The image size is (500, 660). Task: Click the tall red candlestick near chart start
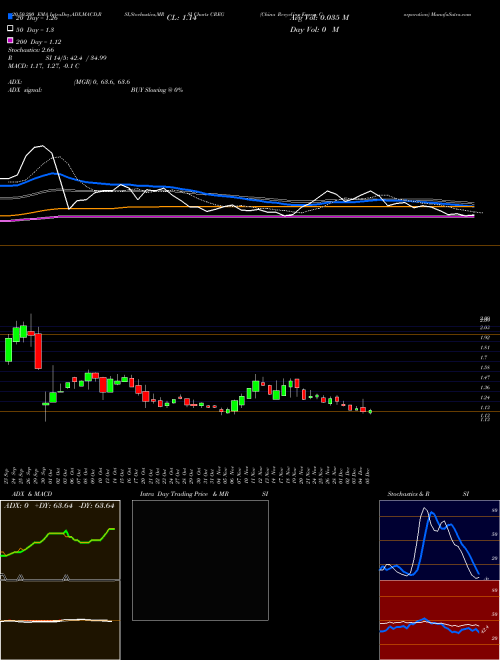tap(38, 351)
